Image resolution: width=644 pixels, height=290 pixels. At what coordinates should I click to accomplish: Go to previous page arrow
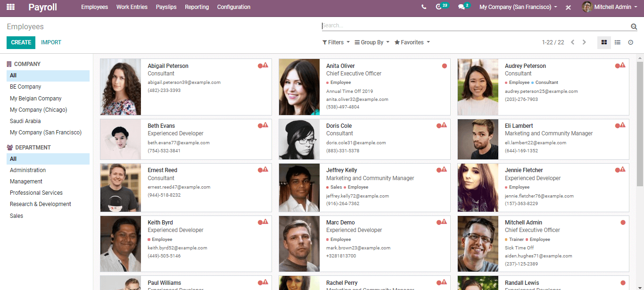click(x=572, y=42)
